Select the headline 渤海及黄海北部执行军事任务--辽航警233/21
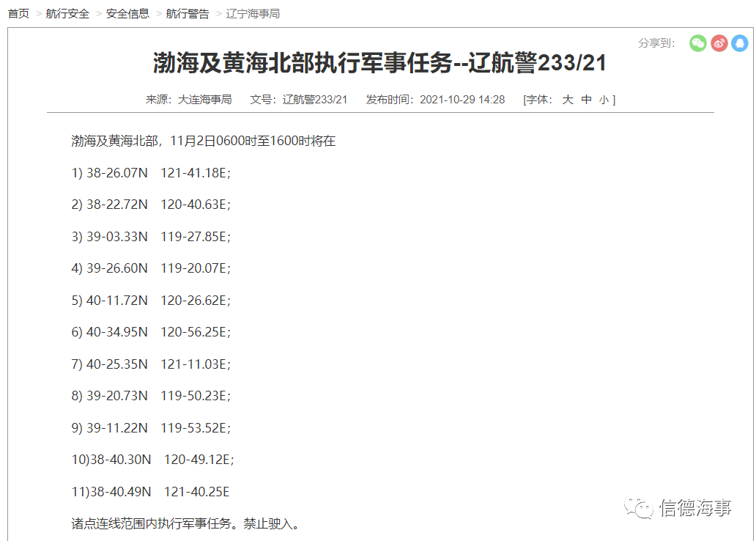Viewport: 756px width, 541px height. click(x=380, y=63)
